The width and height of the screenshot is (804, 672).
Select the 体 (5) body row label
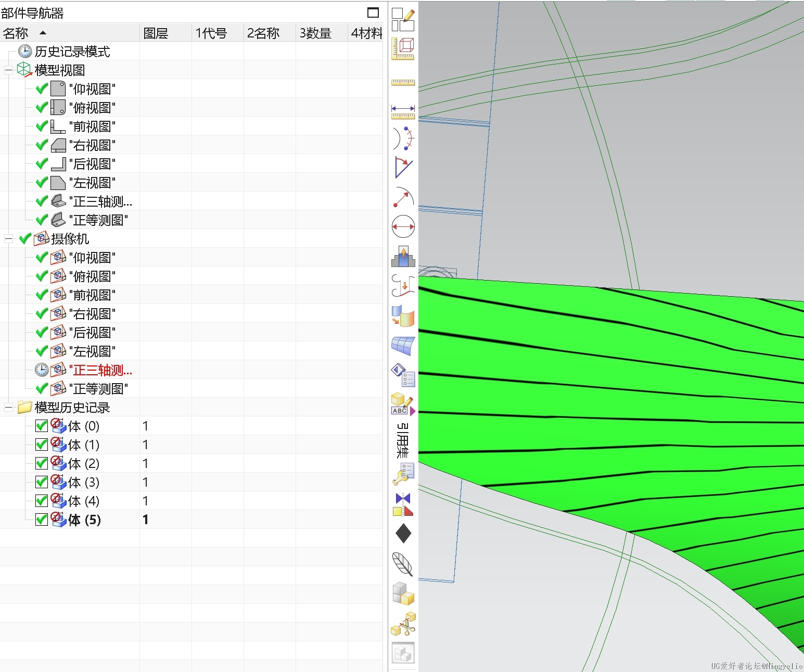pos(84,519)
